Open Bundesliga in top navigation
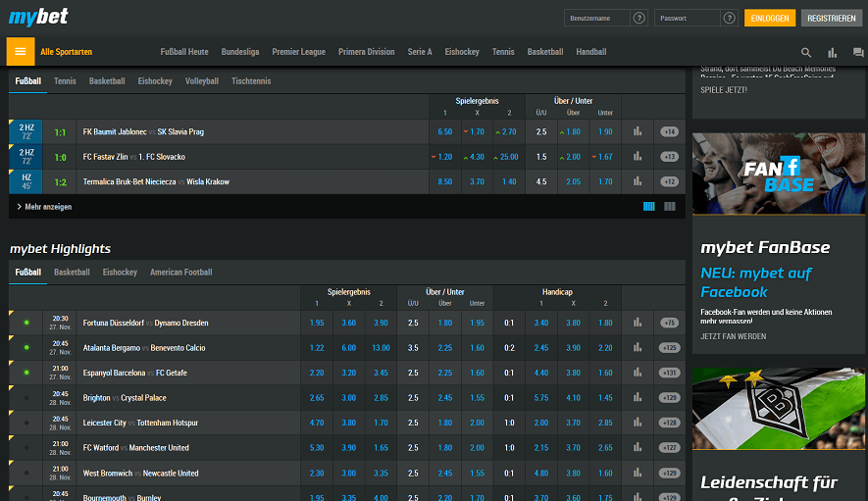 [240, 52]
